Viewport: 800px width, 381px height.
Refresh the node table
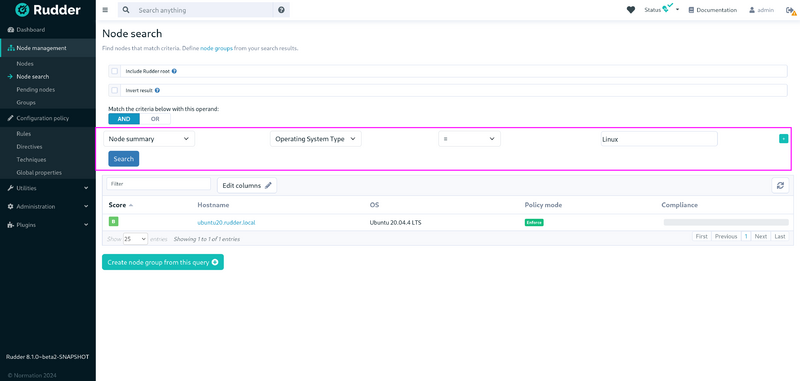pos(780,186)
